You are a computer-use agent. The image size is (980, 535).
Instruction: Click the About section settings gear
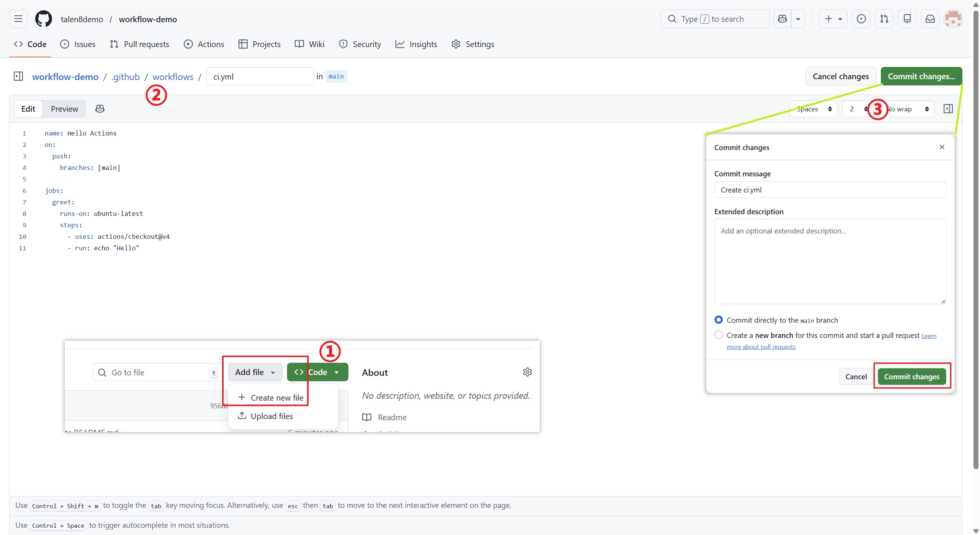click(x=527, y=372)
